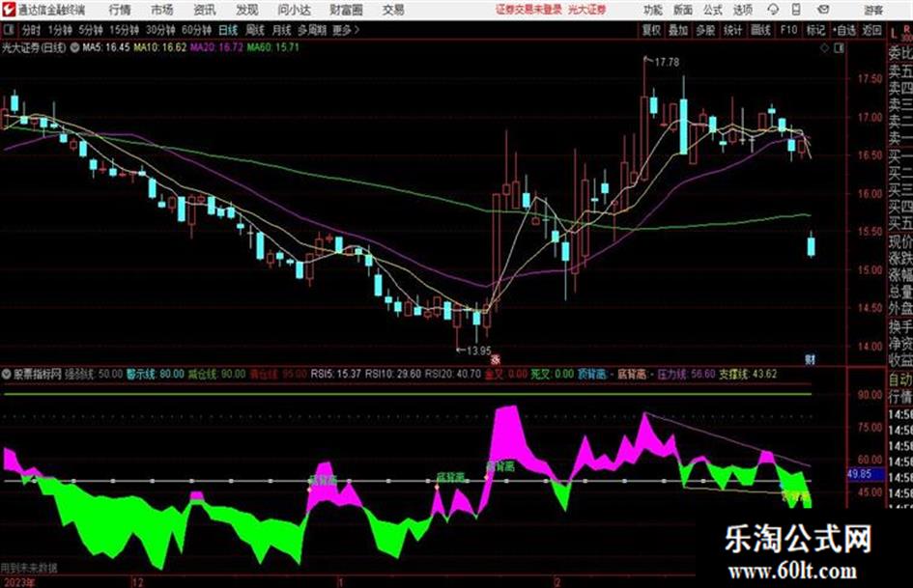913x588 pixels.
Task: Open the 资讯 menu
Action: [x=205, y=10]
